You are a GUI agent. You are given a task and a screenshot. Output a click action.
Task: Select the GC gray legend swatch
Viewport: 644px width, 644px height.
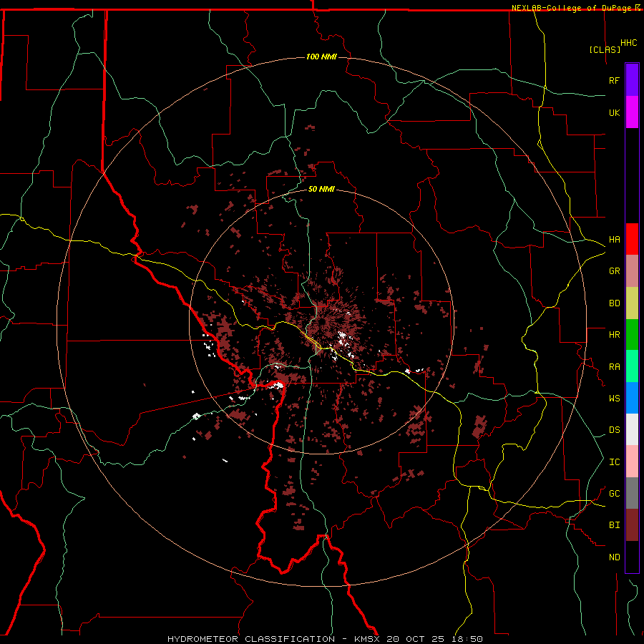point(632,493)
